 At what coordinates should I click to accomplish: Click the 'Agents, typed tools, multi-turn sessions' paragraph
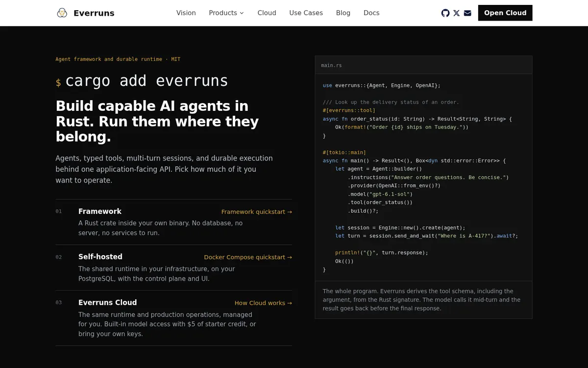(x=164, y=169)
